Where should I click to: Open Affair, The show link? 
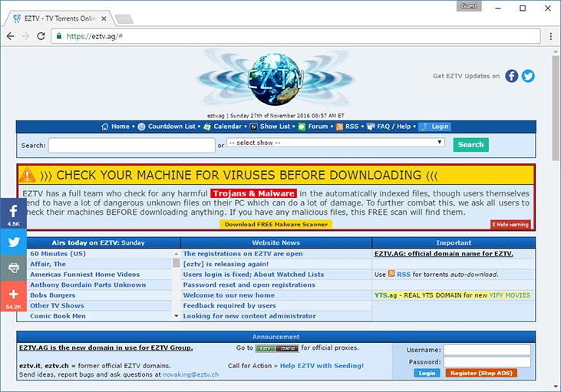coord(48,264)
